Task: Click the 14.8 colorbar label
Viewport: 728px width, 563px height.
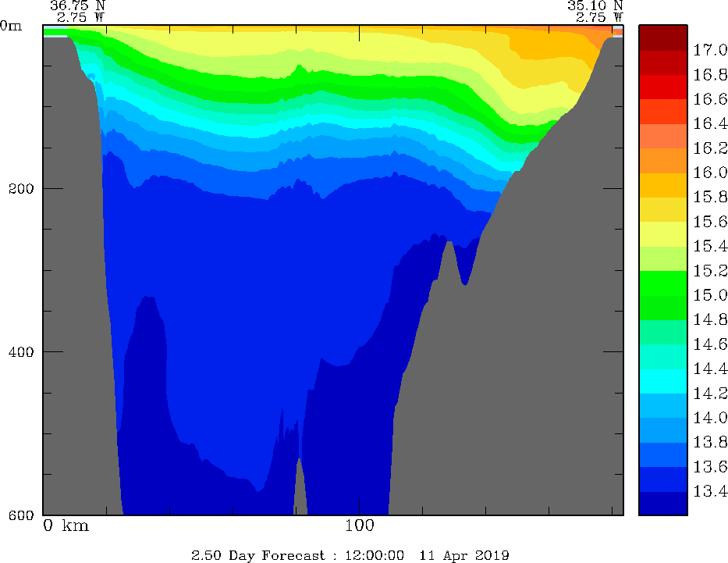Action: [710, 319]
